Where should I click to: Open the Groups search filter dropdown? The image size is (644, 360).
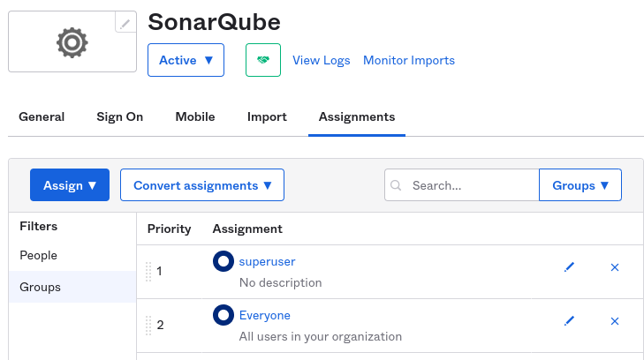(580, 185)
